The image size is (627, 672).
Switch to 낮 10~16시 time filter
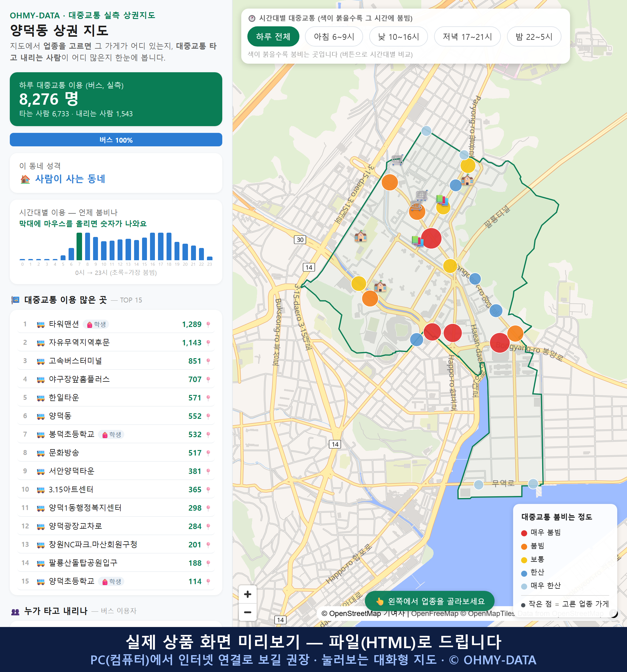(398, 36)
